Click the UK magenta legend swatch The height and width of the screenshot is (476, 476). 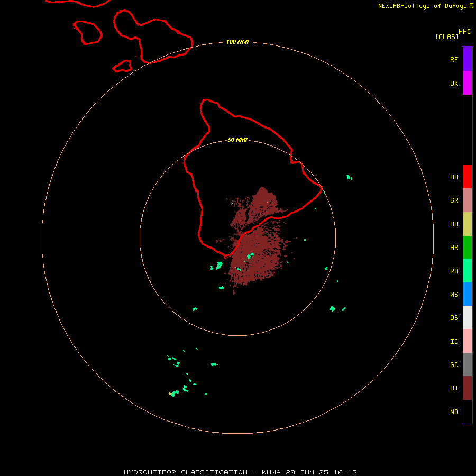[467, 83]
